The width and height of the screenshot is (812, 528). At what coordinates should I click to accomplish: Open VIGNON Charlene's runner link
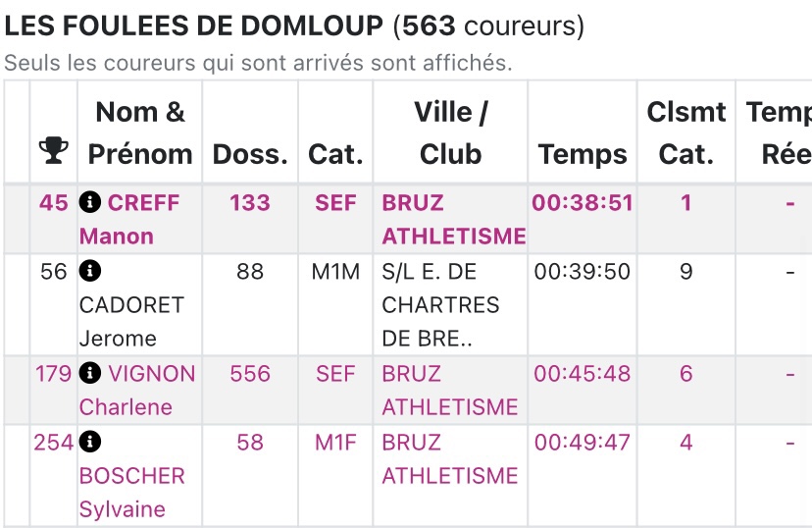point(137,390)
